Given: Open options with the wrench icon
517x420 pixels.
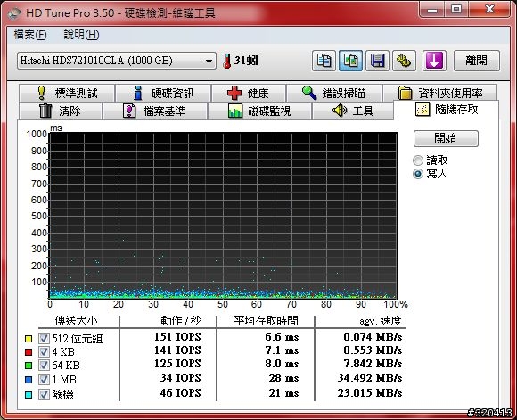Looking at the screenshot, I should [404, 61].
